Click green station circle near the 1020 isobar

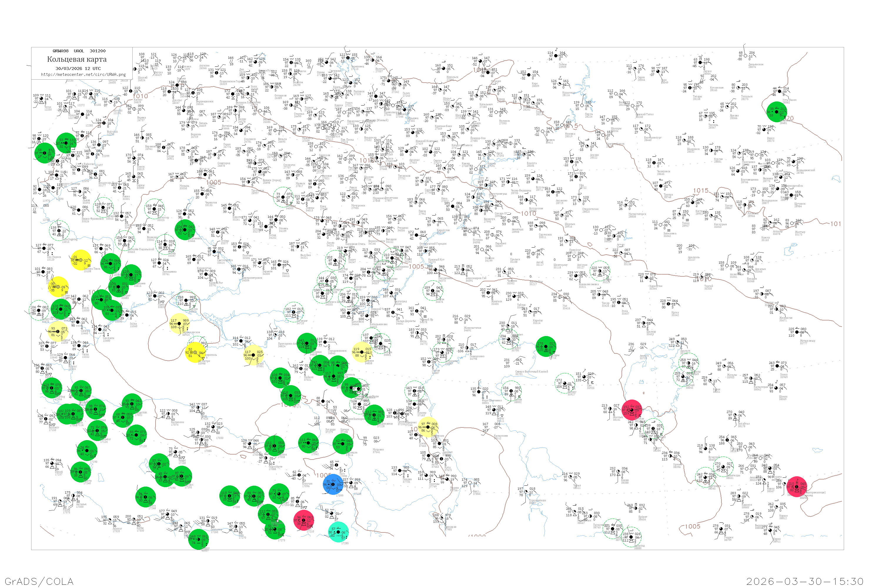[777, 112]
